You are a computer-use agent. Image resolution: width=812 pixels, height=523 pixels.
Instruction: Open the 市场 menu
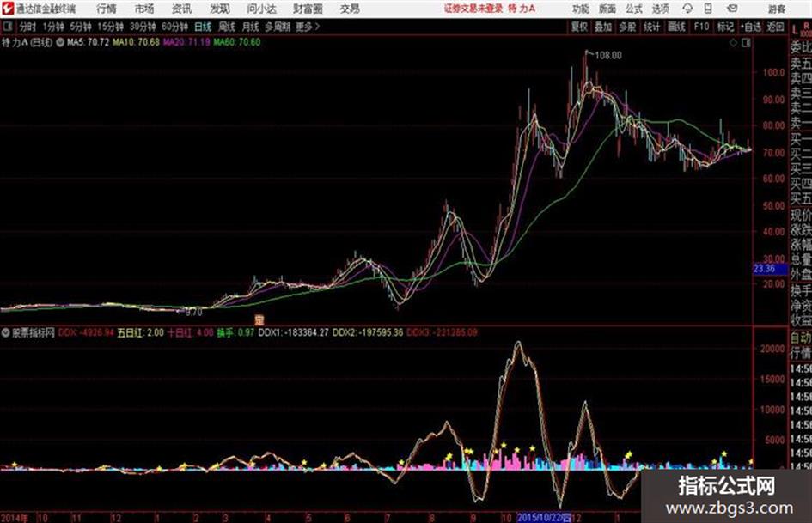click(x=144, y=9)
